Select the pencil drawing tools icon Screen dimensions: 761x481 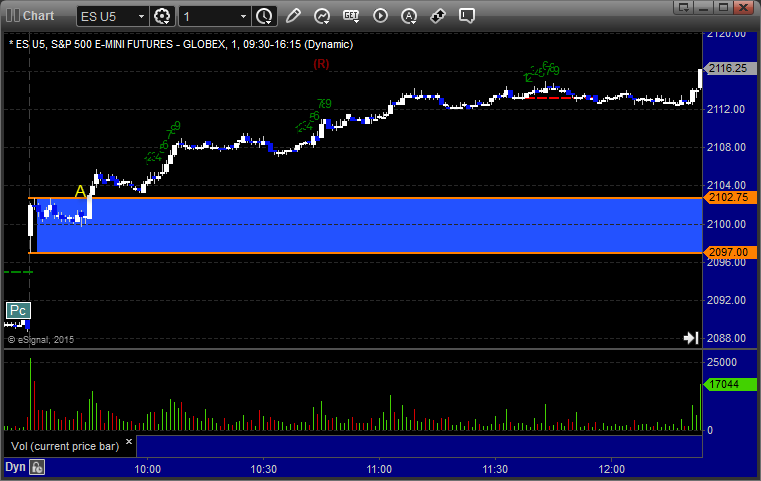point(293,16)
